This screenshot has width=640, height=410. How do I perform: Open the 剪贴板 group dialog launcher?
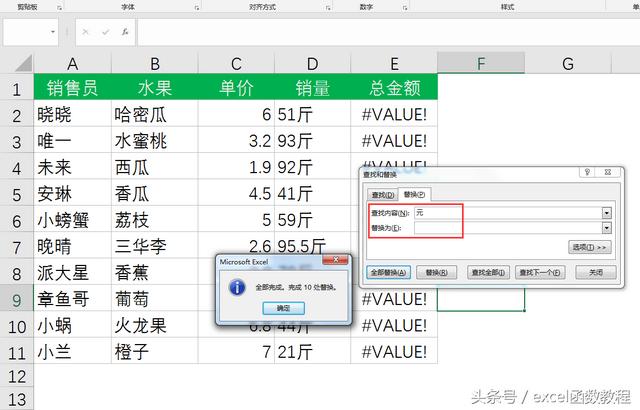pyautogui.click(x=59, y=8)
